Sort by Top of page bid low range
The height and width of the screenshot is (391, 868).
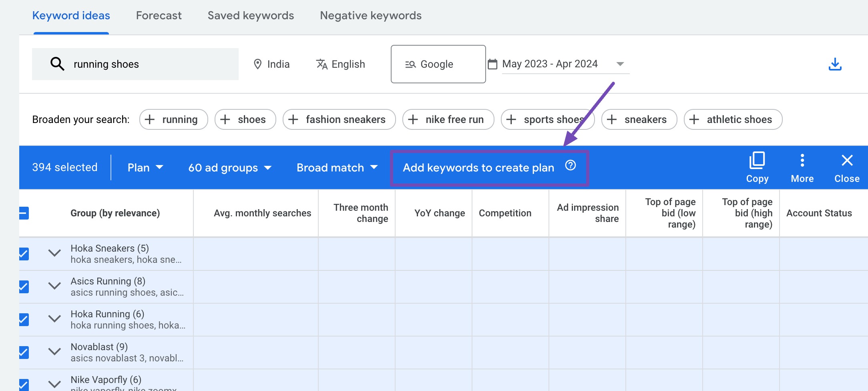[x=670, y=213]
